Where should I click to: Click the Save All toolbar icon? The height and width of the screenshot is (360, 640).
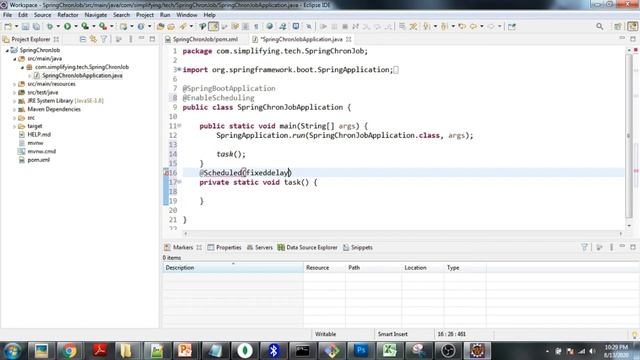[x=36, y=27]
